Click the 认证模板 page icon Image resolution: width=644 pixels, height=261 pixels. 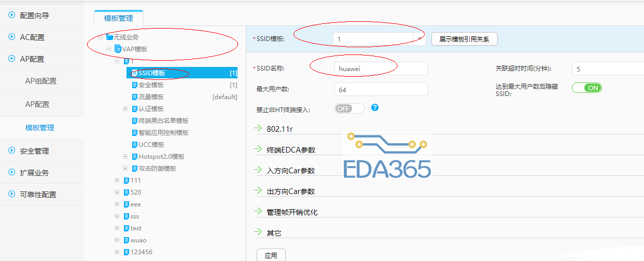point(135,108)
